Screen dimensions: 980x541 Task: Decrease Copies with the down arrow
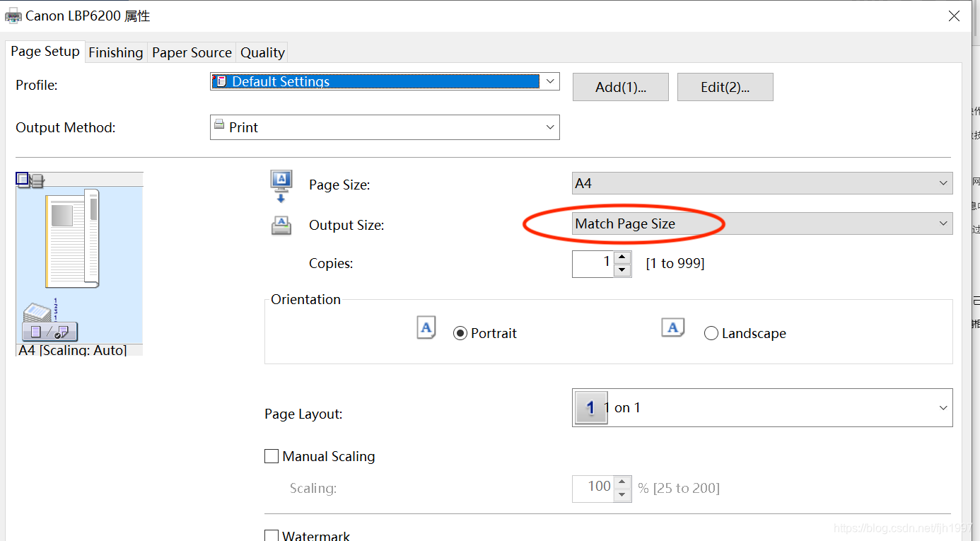pyautogui.click(x=622, y=270)
